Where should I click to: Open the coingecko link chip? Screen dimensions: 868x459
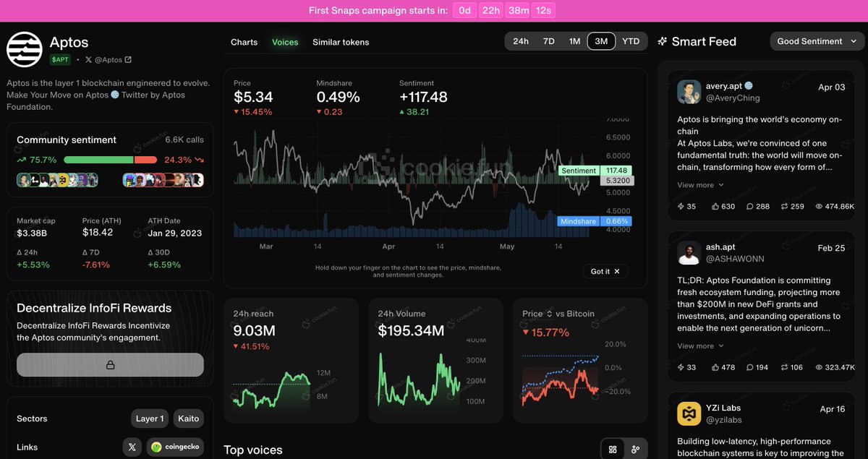click(x=175, y=447)
